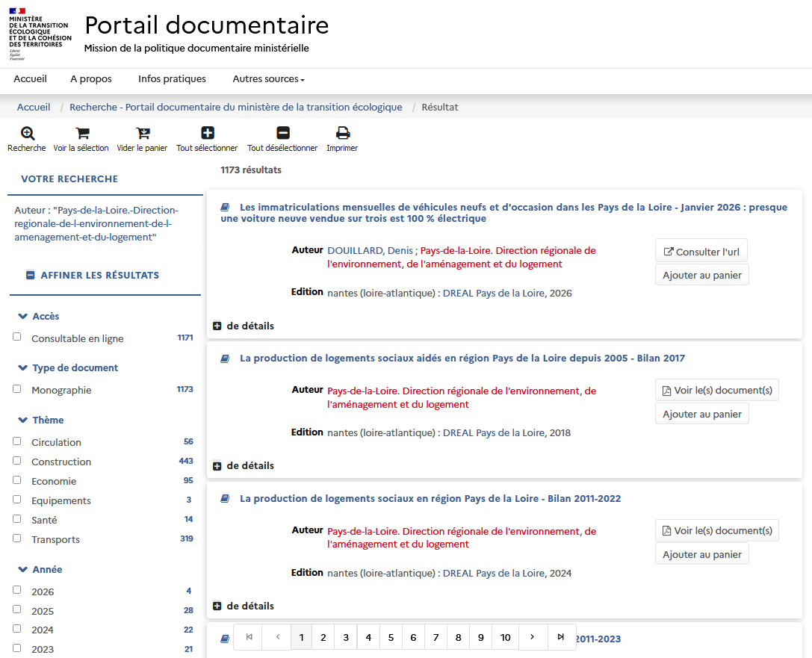Click Consulter l'url button
The width and height of the screenshot is (812, 658).
701,252
